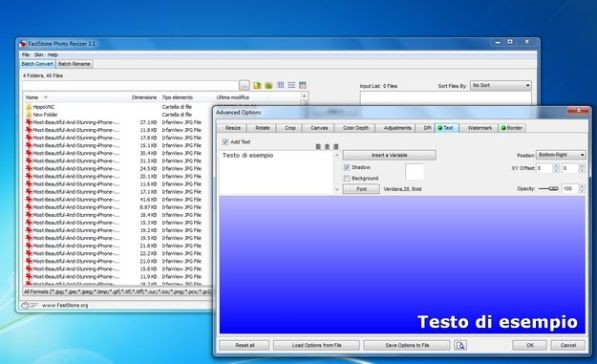Open the Skin menu

coord(39,55)
